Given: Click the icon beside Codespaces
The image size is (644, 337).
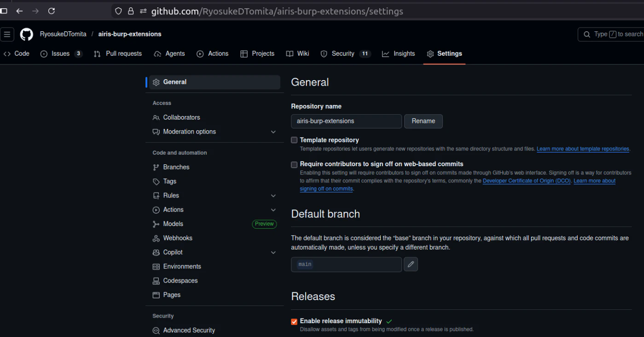Looking at the screenshot, I should tap(156, 281).
